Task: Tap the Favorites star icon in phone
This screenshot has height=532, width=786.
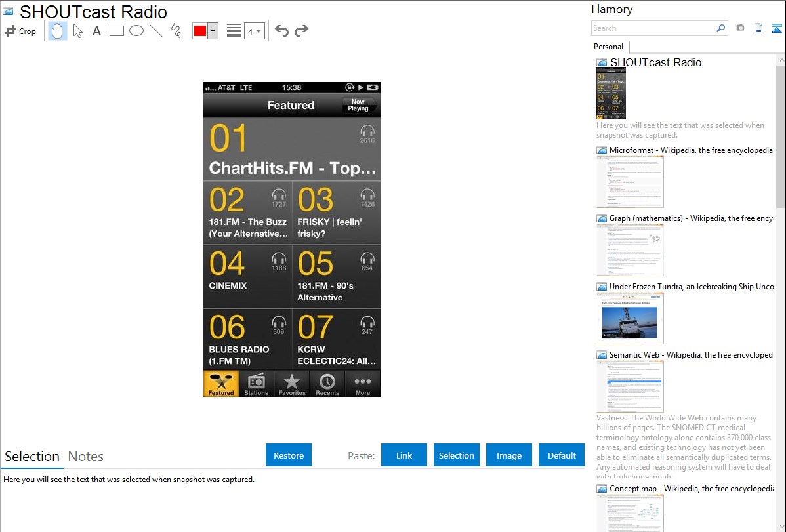Action: pos(292,384)
